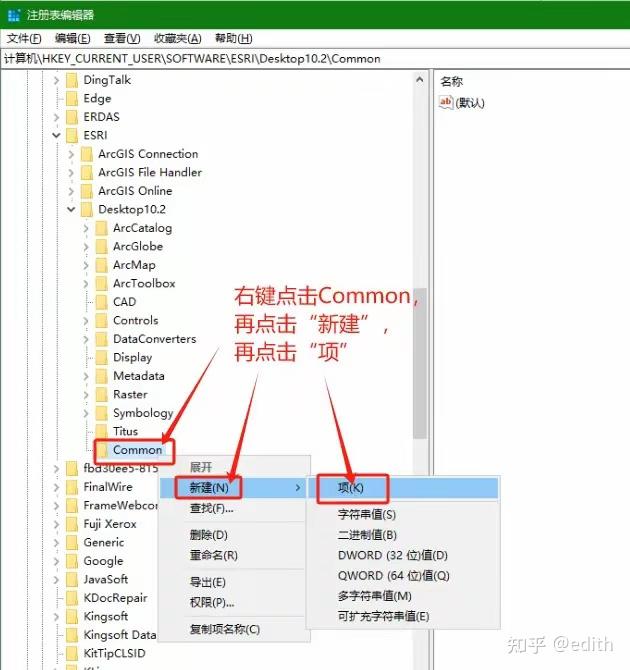Open the 收藏夹(A) menu
Screen dimensions: 630x670
(x=177, y=39)
